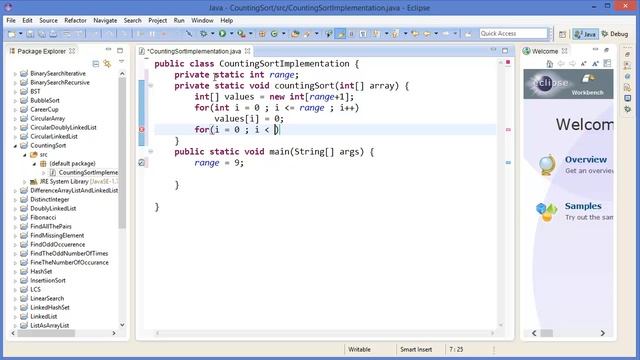Open the Samples link in Welcome
The height and width of the screenshot is (360, 640).
pos(583,206)
